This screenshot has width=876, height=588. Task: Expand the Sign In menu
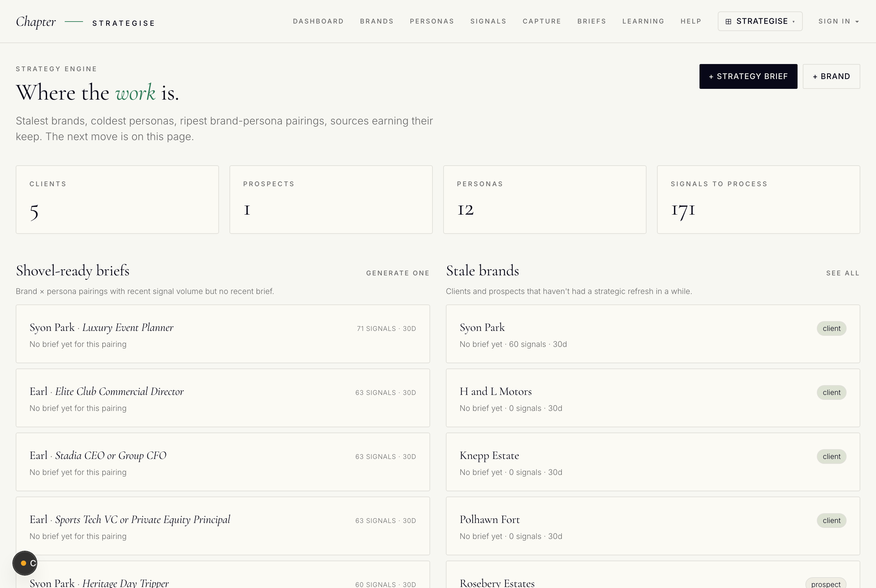[838, 21]
